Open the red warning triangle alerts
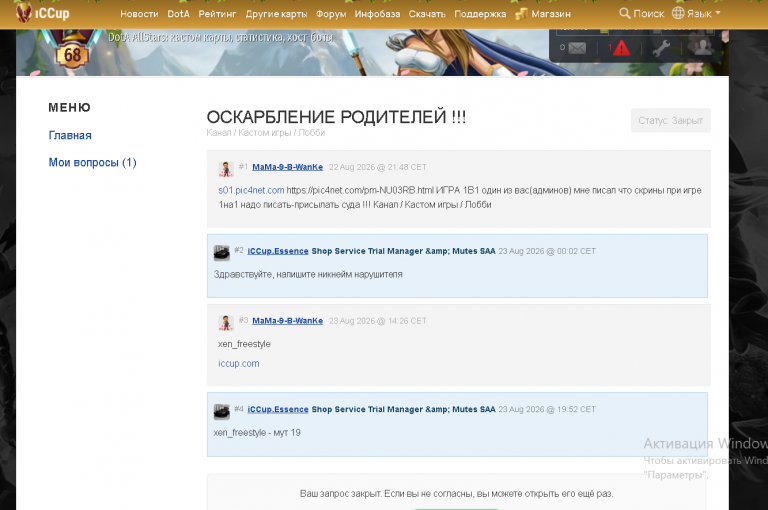The image size is (768, 510). 621,48
